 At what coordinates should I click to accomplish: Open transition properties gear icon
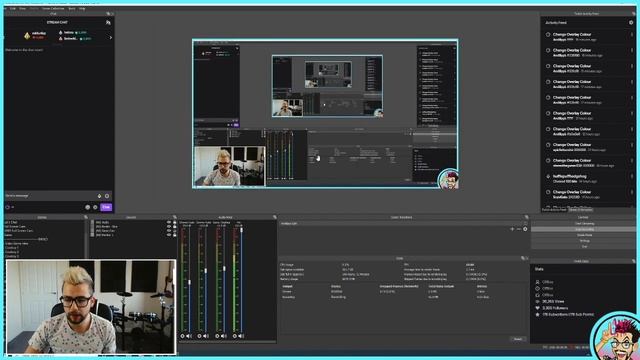(525, 229)
